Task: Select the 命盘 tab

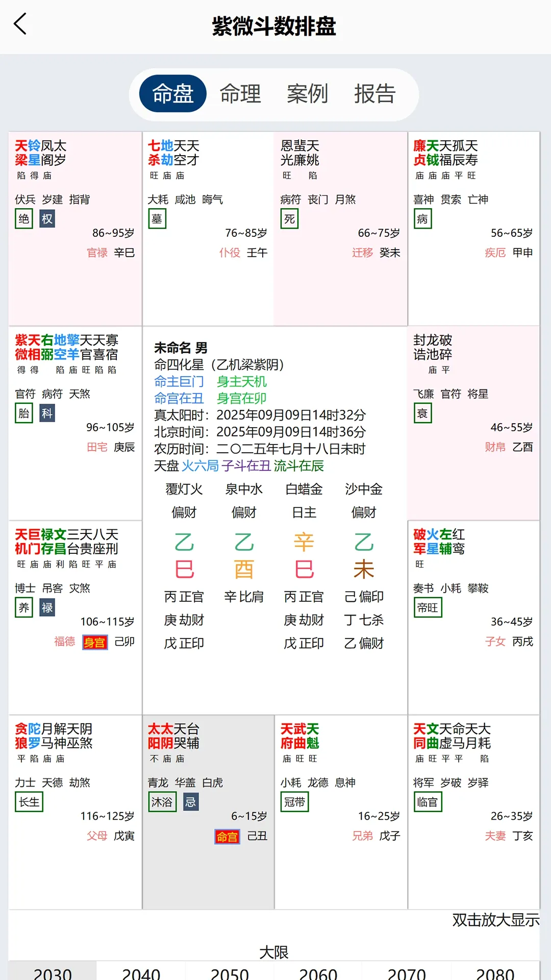Action: pyautogui.click(x=173, y=93)
